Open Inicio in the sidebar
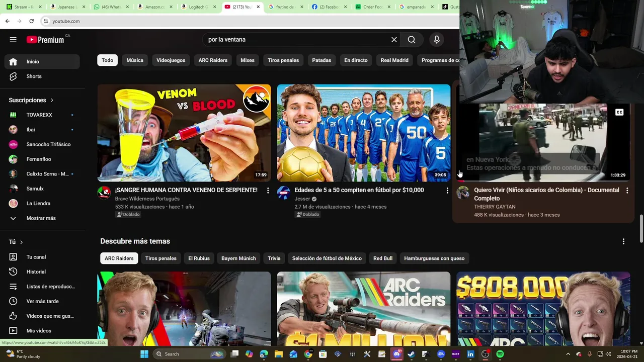The width and height of the screenshot is (644, 362). click(42, 61)
